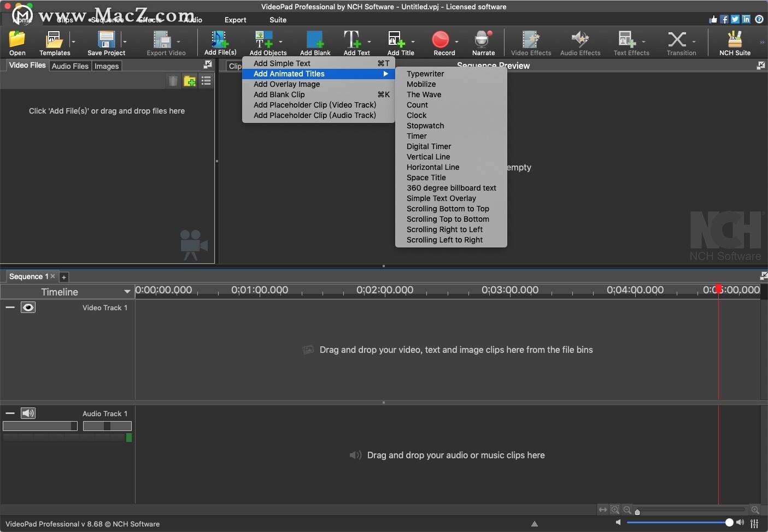The width and height of the screenshot is (768, 532).
Task: Click the trash icon in file bin
Action: pos(173,81)
